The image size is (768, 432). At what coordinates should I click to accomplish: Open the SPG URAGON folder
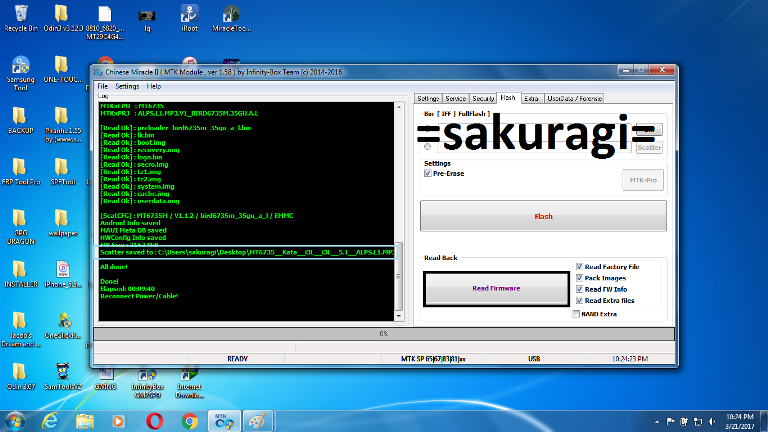tap(21, 227)
